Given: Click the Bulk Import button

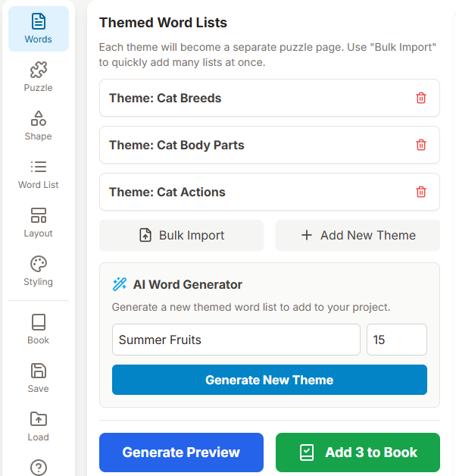Looking at the screenshot, I should pos(182,235).
